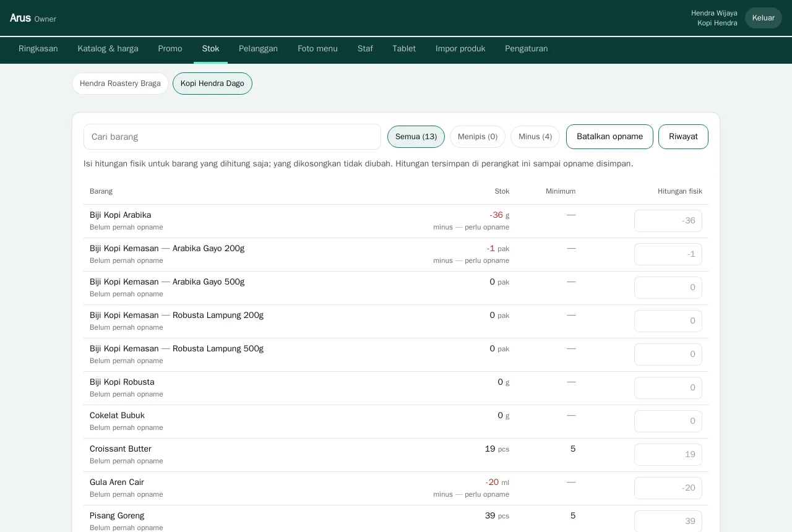This screenshot has height=532, width=792.
Task: Open the Foto menu tab
Action: (x=317, y=49)
